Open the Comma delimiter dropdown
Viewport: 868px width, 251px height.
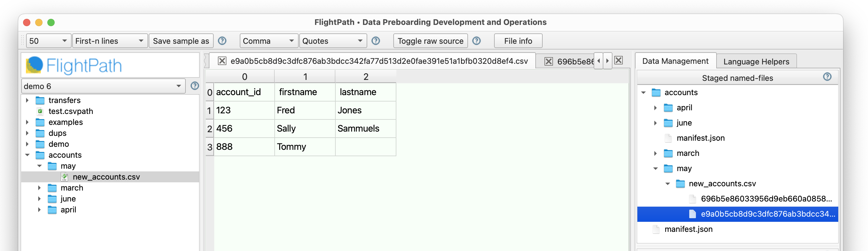pos(268,41)
